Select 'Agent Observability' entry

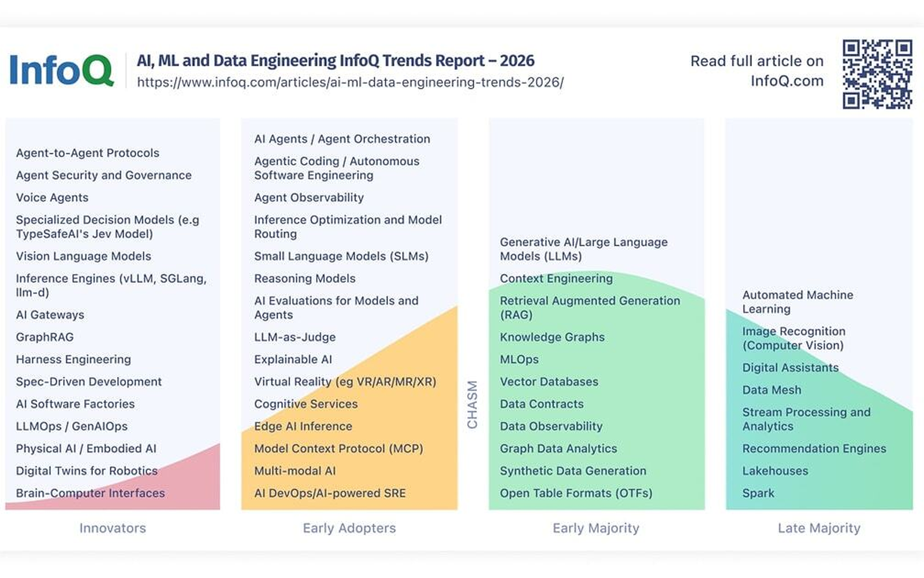[x=310, y=198]
